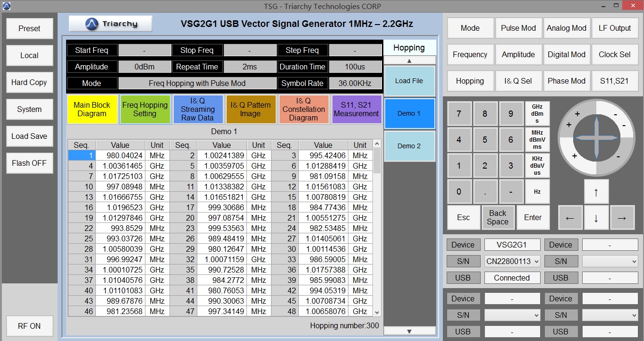Click the LF Output button
Screen dimensions: 644x341
615,28
